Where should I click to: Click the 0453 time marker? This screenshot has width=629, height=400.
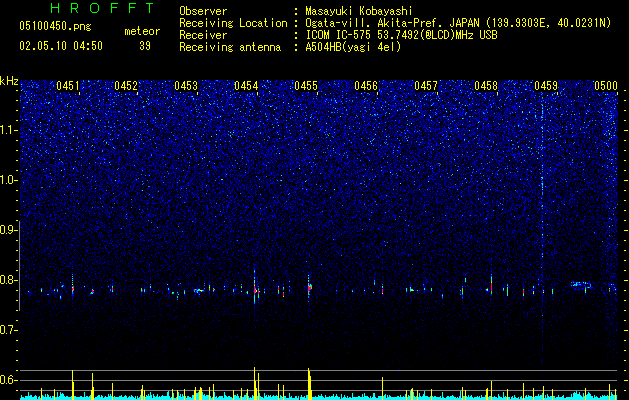coord(186,86)
